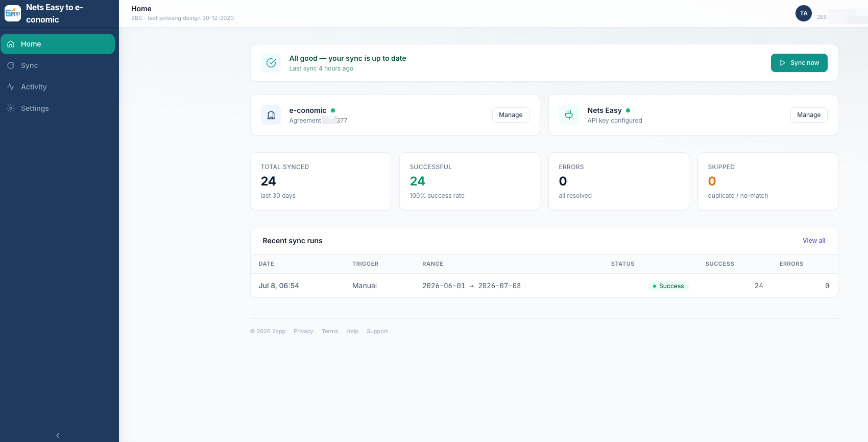Image resolution: width=868 pixels, height=442 pixels.
Task: Open the Sync page from sidebar
Action: 58,65
